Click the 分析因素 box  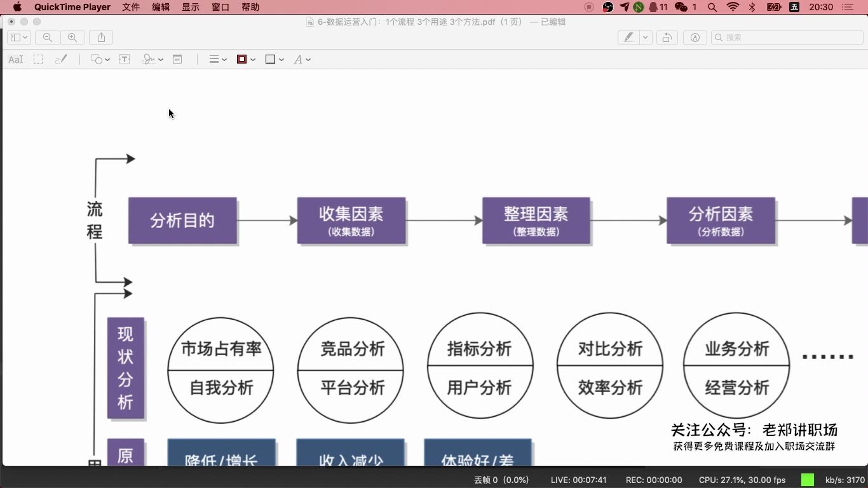(721, 220)
